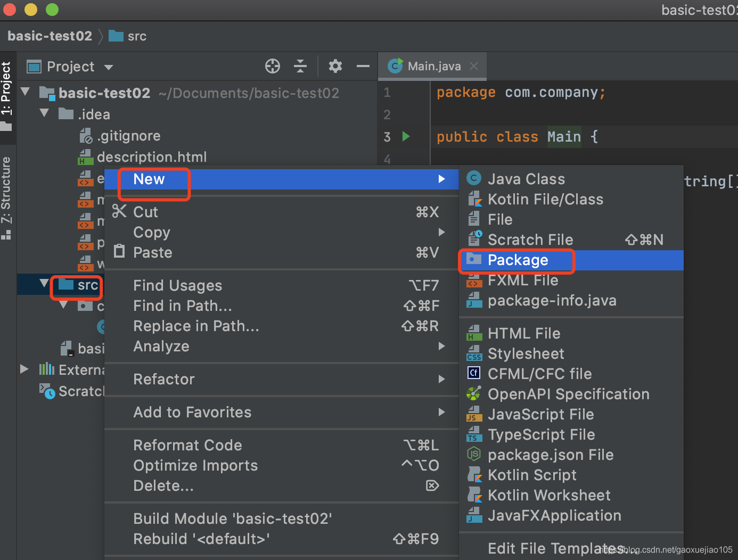Choose Cut from the context menu
738x560 pixels.
pos(281,212)
